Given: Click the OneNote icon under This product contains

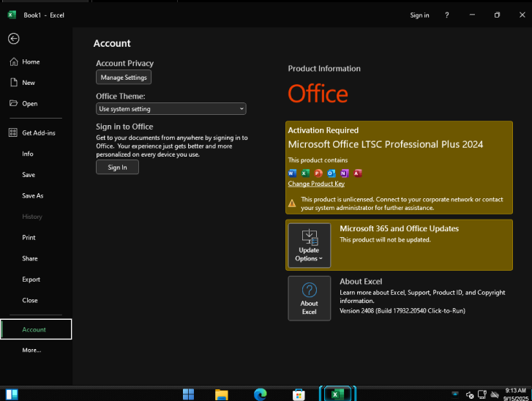Looking at the screenshot, I should coord(345,173).
